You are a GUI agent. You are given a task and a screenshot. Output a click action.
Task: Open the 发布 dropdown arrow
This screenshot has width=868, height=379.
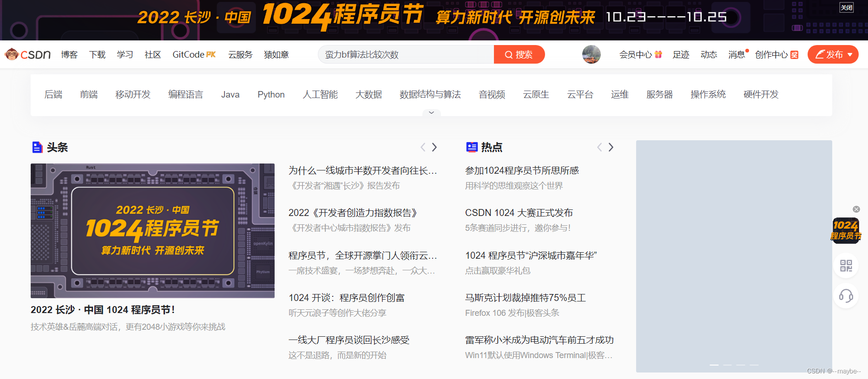pyautogui.click(x=850, y=55)
